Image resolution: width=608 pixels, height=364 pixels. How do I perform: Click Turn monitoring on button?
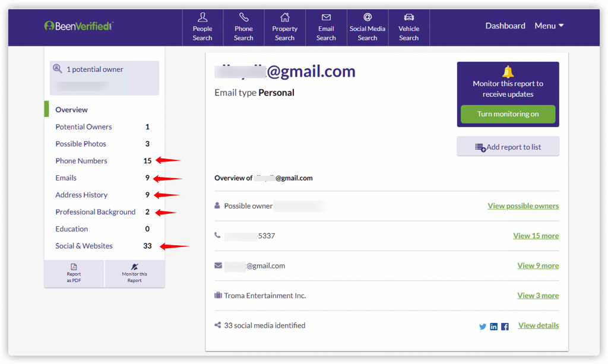508,114
